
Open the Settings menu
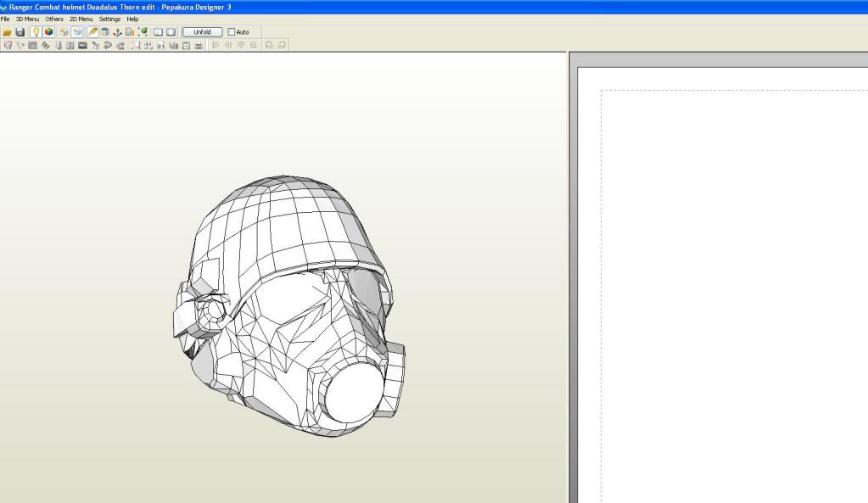click(109, 19)
